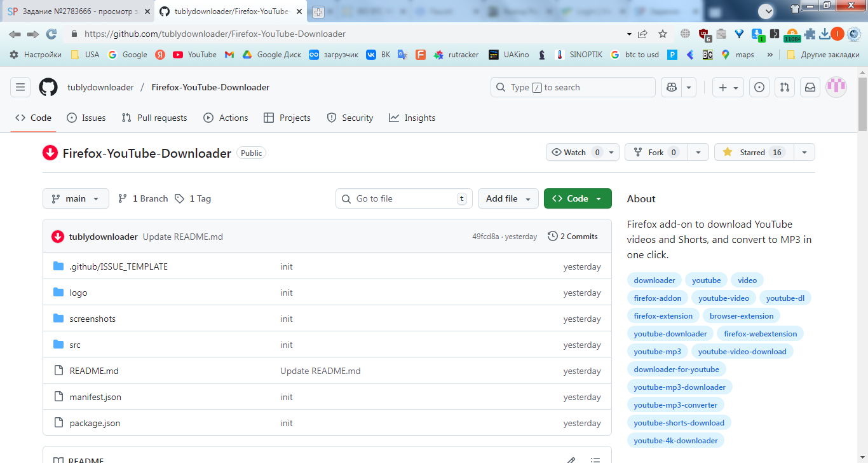Image resolution: width=868 pixels, height=463 pixels.
Task: Select the firefox-addon topic tag
Action: [658, 298]
